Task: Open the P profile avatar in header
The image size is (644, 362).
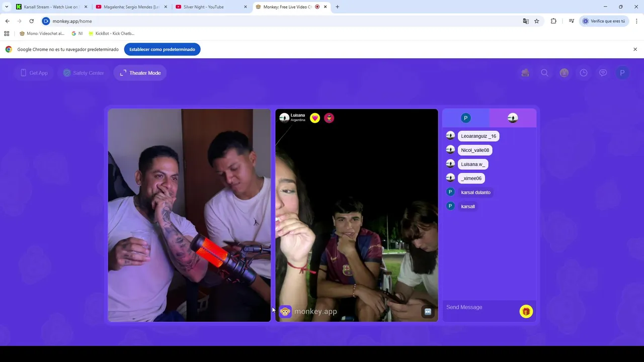Action: (622, 73)
